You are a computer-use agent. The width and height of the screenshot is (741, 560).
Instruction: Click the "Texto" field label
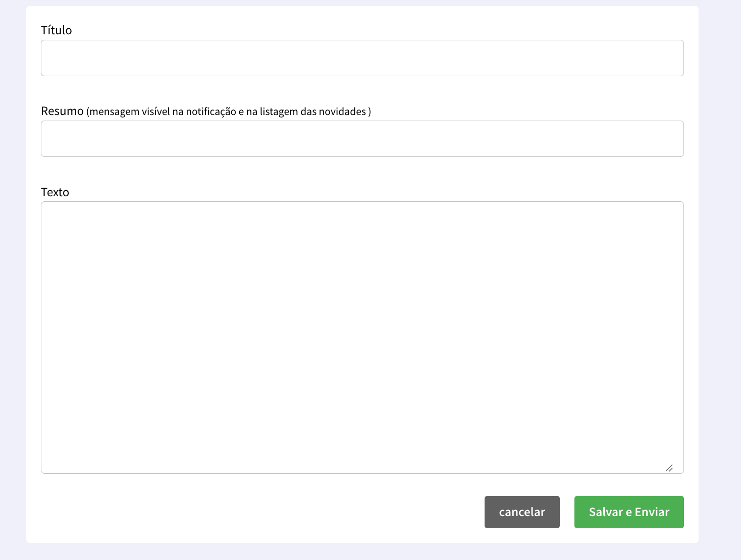pos(55,192)
